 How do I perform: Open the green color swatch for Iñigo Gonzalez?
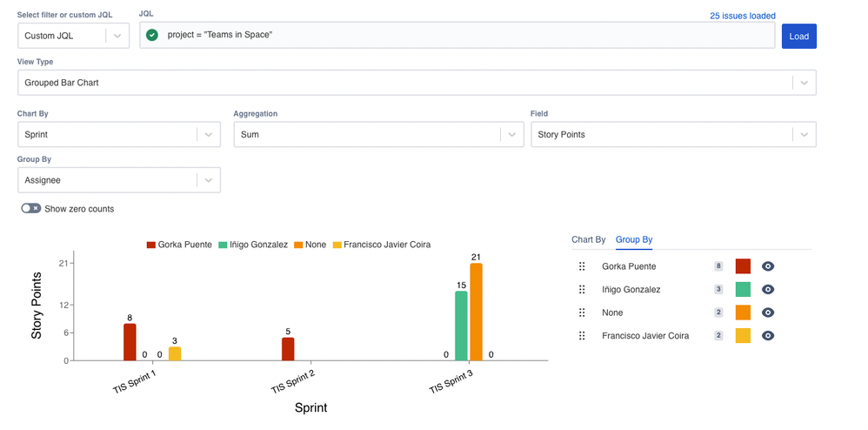[x=743, y=289]
